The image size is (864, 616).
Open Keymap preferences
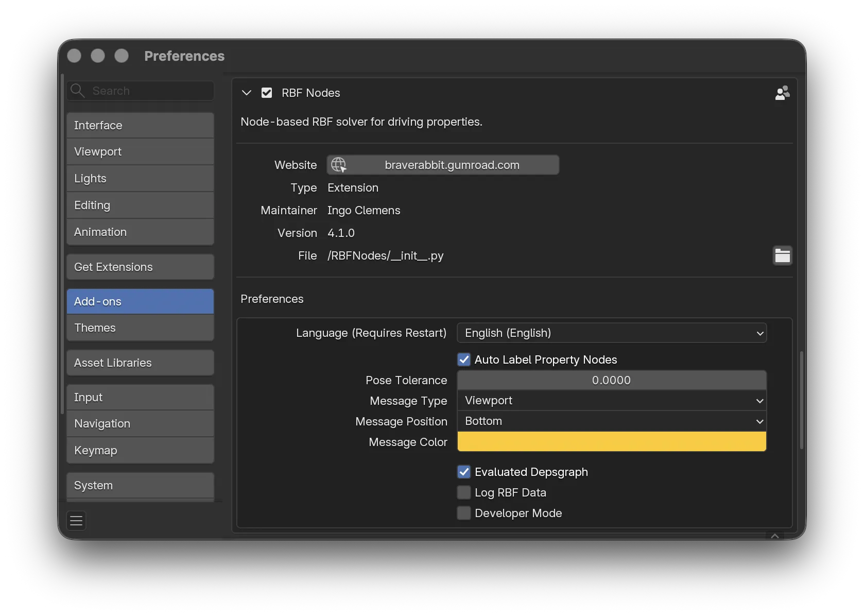[x=140, y=451]
